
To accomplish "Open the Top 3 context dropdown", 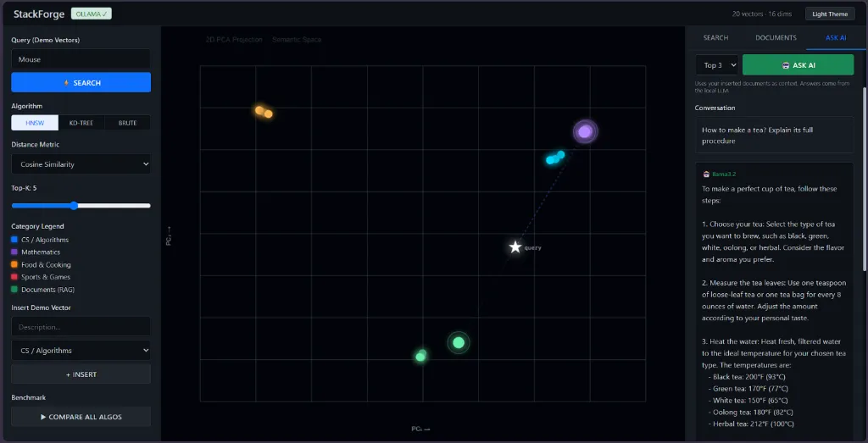I will tap(717, 64).
